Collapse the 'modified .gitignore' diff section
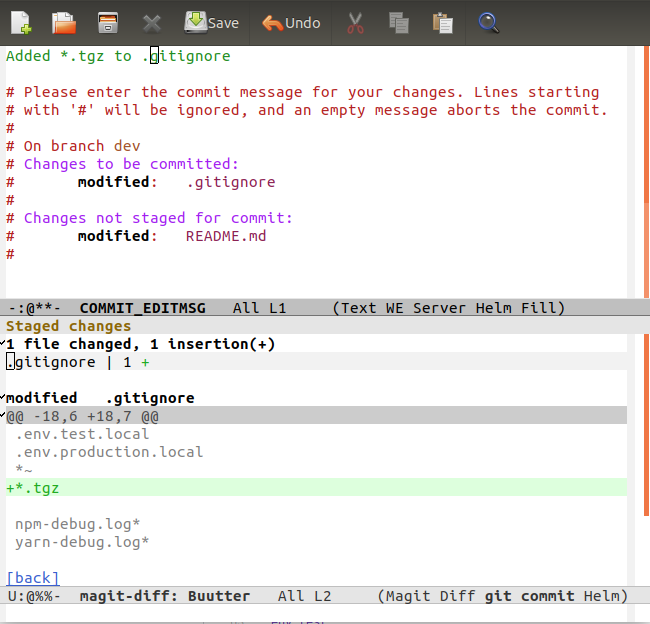650x624 pixels. click(x=4, y=398)
